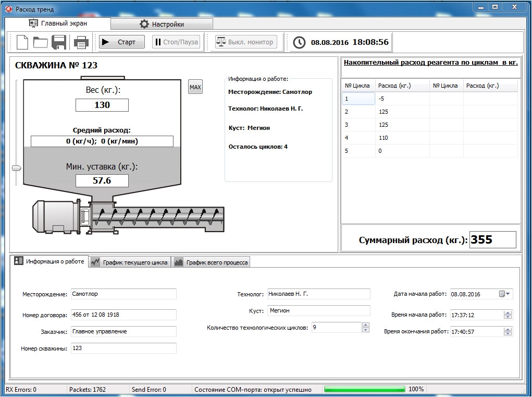The width and height of the screenshot is (532, 397).
Task: Click the Номер договора input field
Action: click(123, 315)
